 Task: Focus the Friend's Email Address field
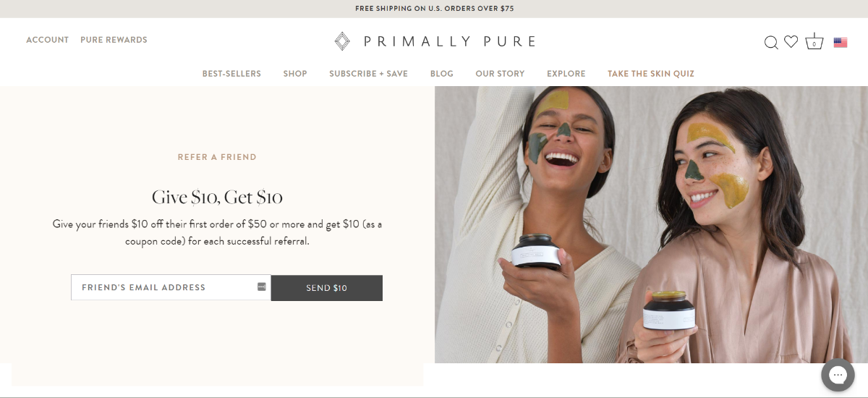click(171, 287)
